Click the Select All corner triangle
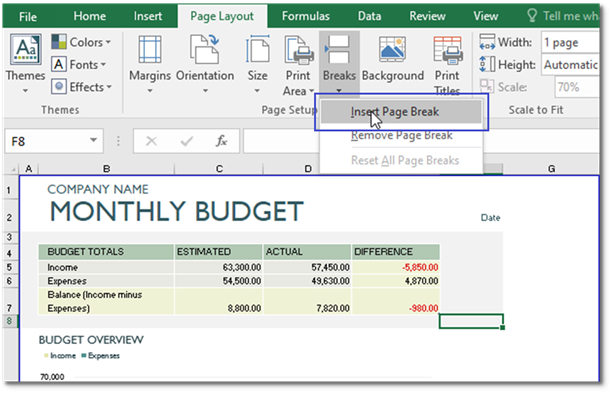612x393 pixels. pos(12,169)
